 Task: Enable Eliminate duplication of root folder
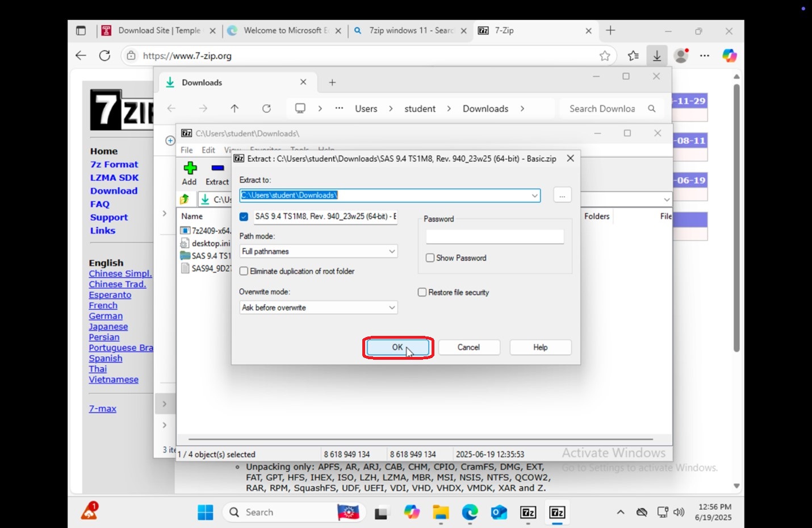point(244,272)
